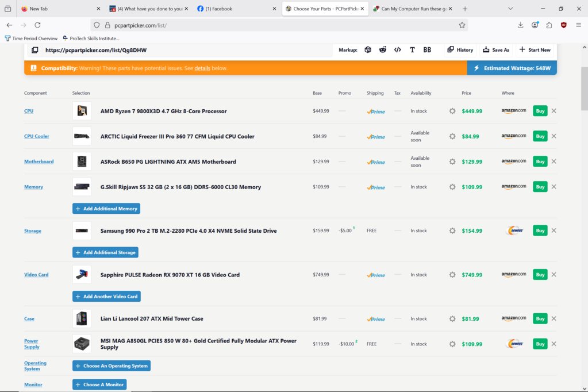
Task: Click Choose An Operating System button
Action: tap(112, 366)
